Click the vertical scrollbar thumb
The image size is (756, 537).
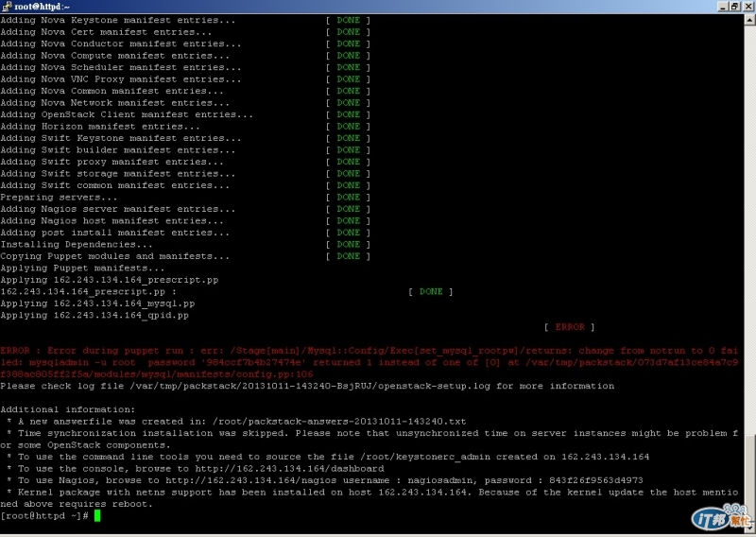pyautogui.click(x=751, y=477)
